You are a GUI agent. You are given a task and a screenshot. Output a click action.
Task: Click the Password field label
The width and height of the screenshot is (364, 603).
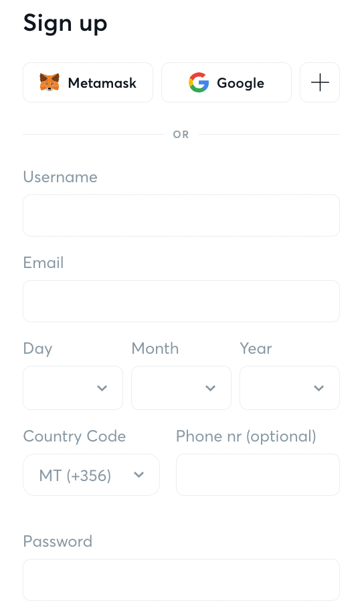58,541
